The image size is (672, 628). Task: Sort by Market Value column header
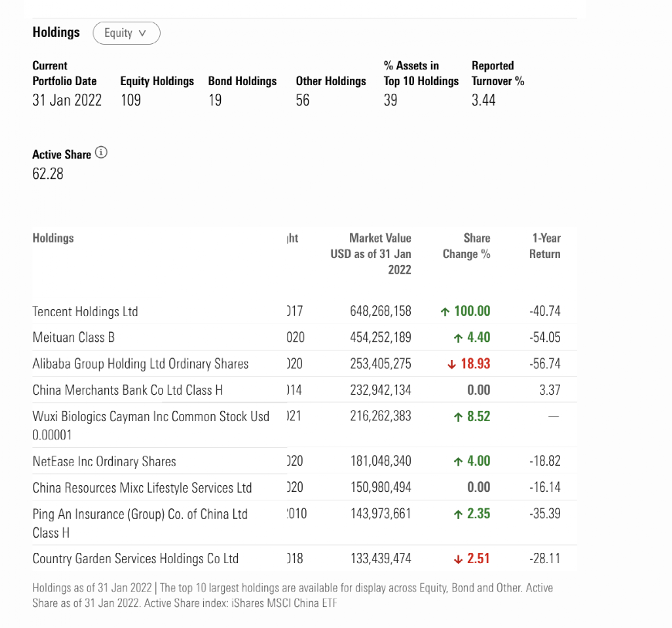coord(371,254)
